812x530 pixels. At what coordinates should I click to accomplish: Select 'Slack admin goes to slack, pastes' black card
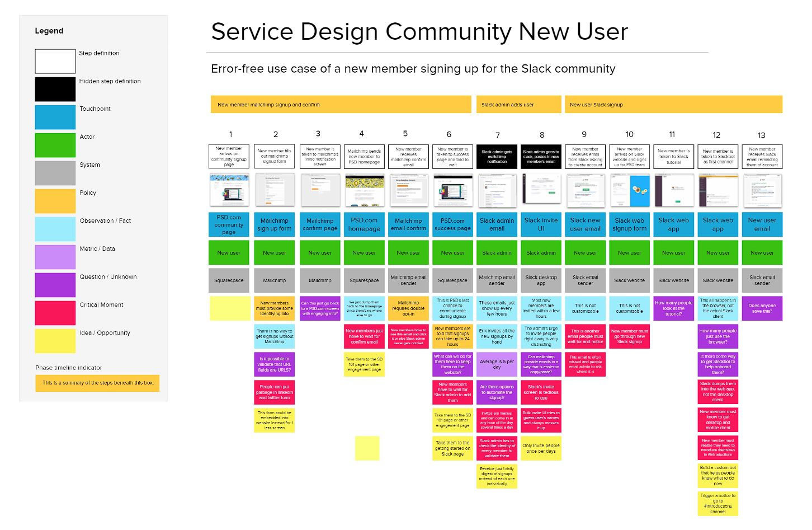coord(541,156)
